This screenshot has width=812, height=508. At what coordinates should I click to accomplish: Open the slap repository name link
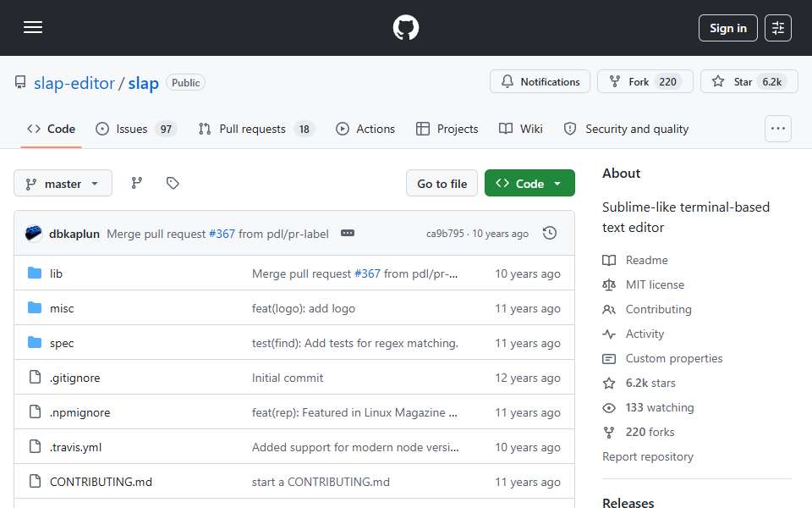click(144, 83)
